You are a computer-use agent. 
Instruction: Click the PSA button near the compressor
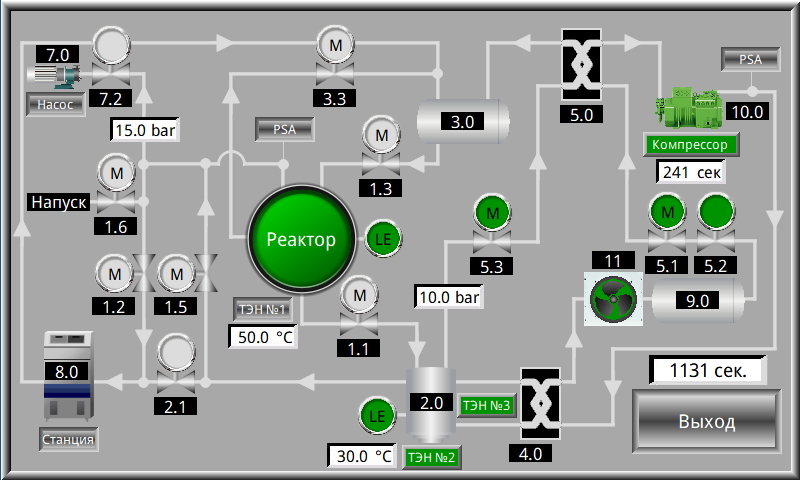(750, 60)
